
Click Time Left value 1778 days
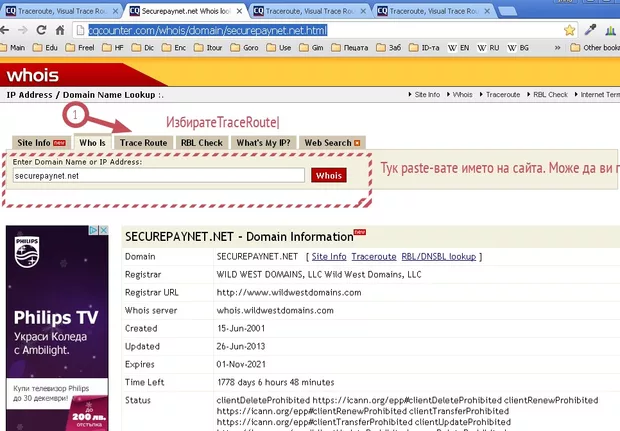point(275,382)
